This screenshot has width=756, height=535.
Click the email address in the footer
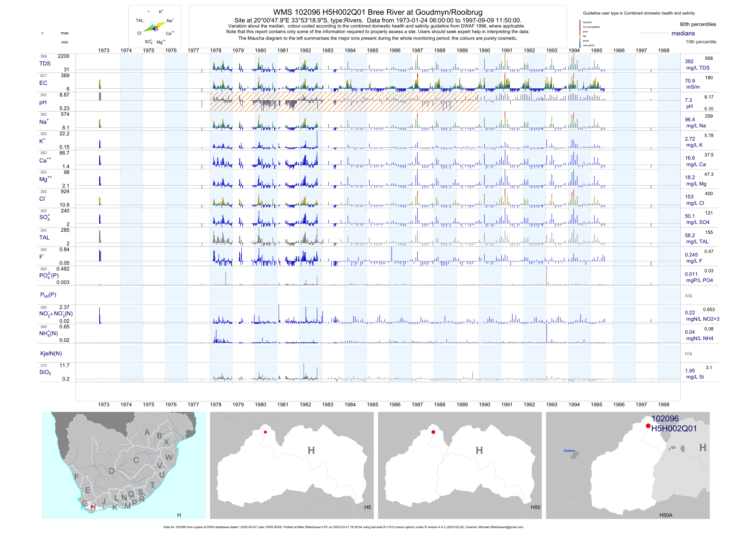pos(501,527)
